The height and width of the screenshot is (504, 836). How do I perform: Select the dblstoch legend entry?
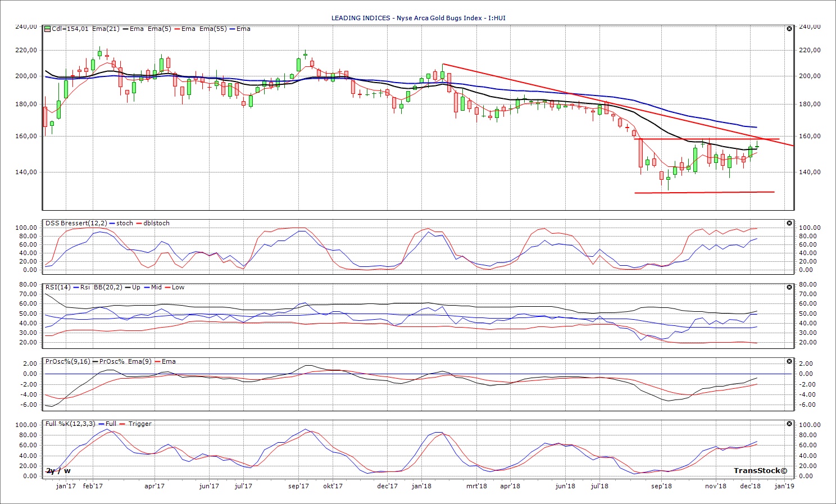coord(153,223)
